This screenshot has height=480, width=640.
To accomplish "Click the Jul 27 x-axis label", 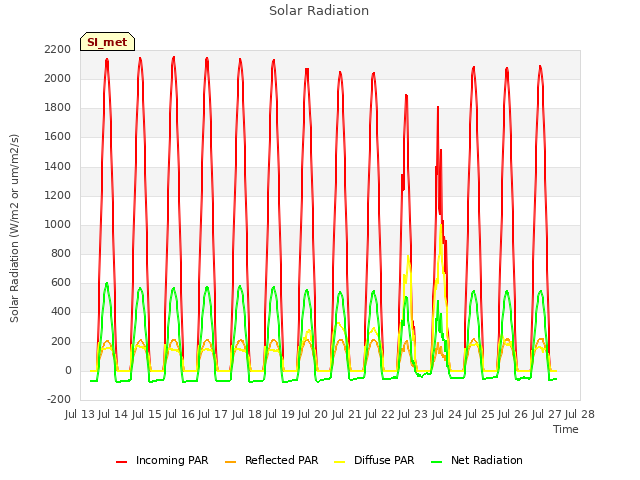I will pyautogui.click(x=547, y=414).
